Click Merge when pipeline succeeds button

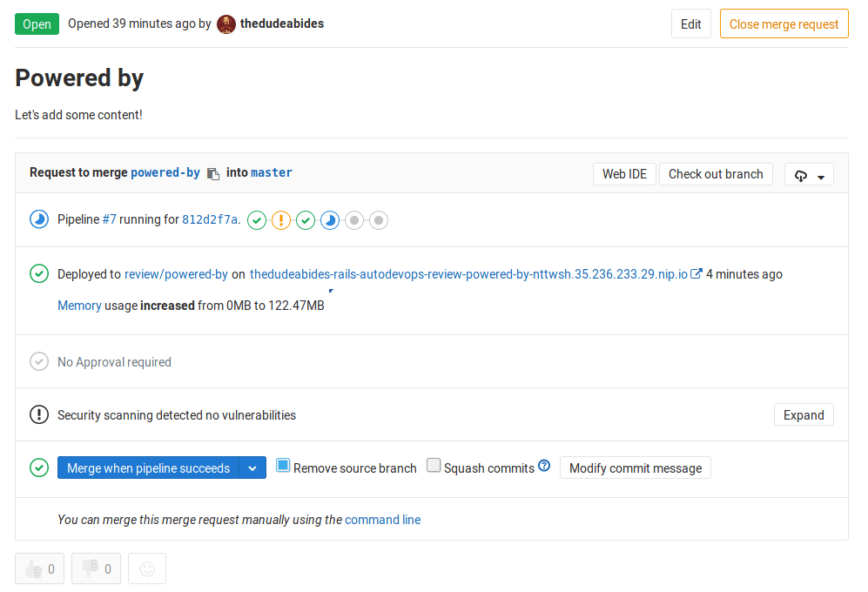coord(148,468)
